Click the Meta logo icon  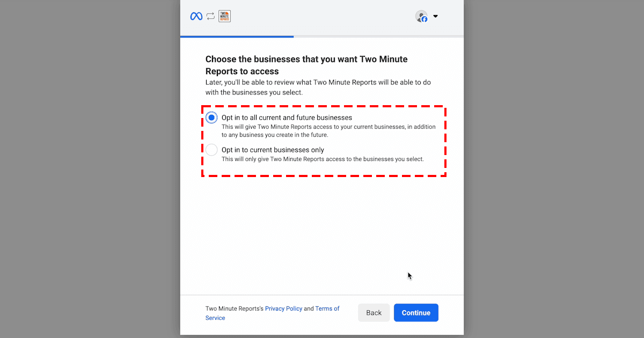pos(196,16)
